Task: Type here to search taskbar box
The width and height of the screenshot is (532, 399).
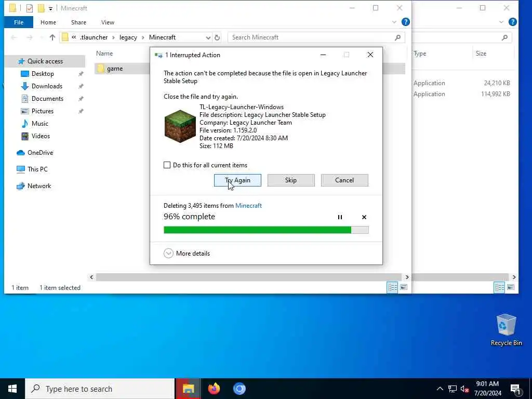Action: click(100, 389)
